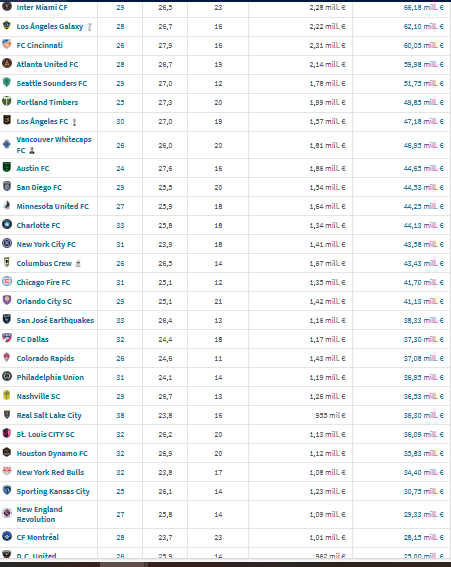Click the cup icon next to Columbus Crew
Screen dimensions: 451x567
point(78,264)
